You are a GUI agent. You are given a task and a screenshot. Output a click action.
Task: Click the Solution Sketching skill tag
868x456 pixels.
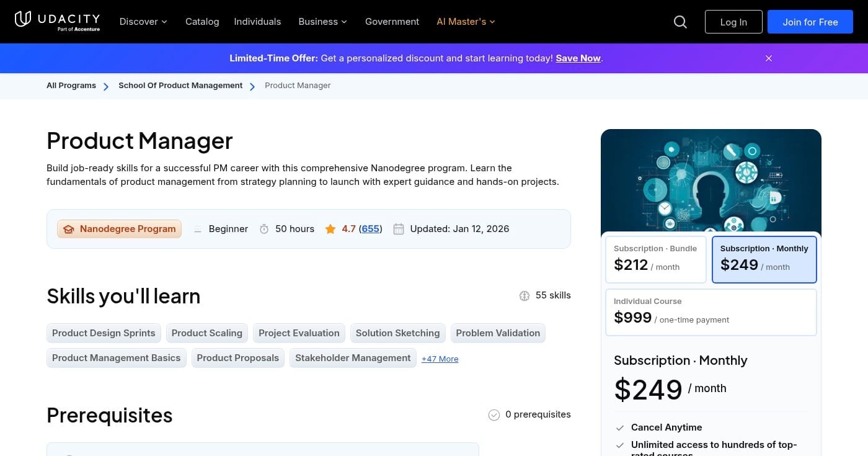[397, 333]
